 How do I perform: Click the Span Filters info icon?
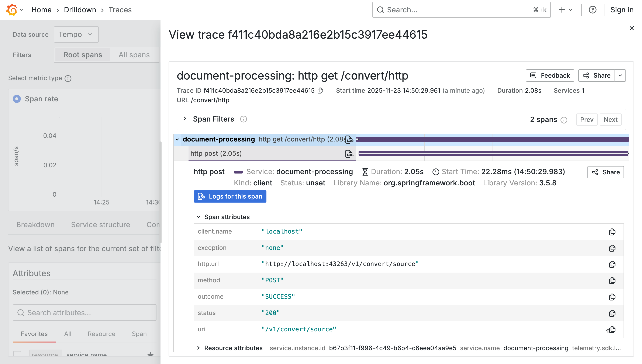pos(244,119)
